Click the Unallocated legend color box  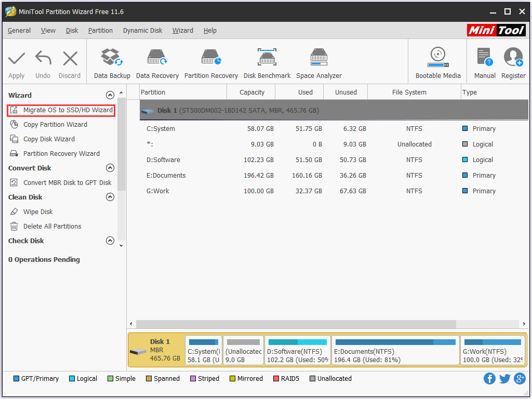click(x=312, y=379)
